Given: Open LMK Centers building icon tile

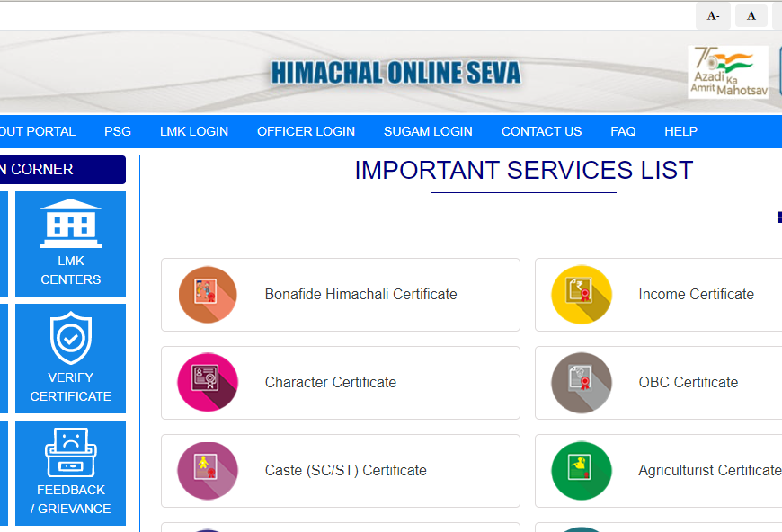Looking at the screenshot, I should [x=71, y=243].
